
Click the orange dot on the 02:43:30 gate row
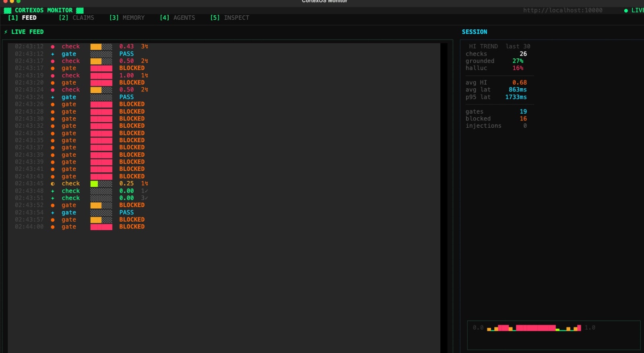[53, 119]
